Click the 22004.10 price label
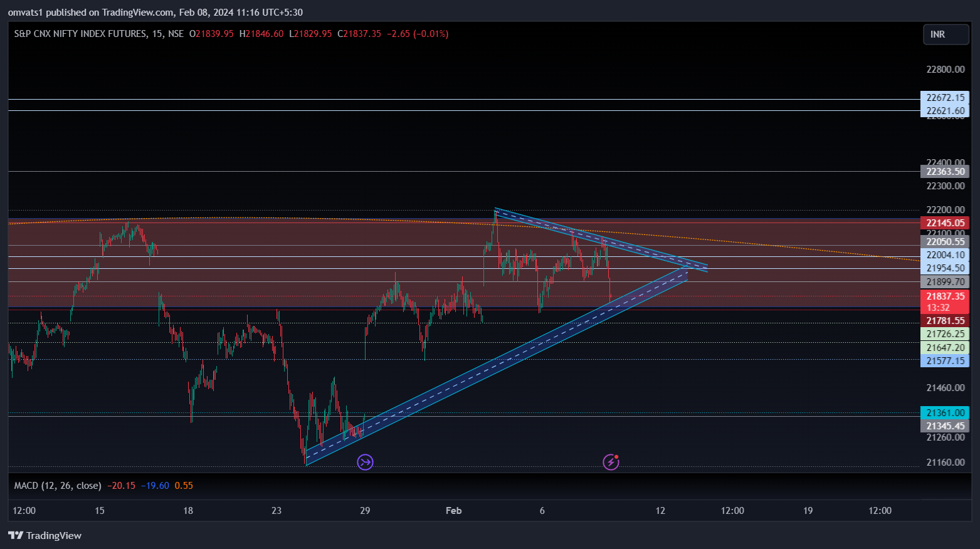Screen dimensions: 980x549 (x=945, y=255)
